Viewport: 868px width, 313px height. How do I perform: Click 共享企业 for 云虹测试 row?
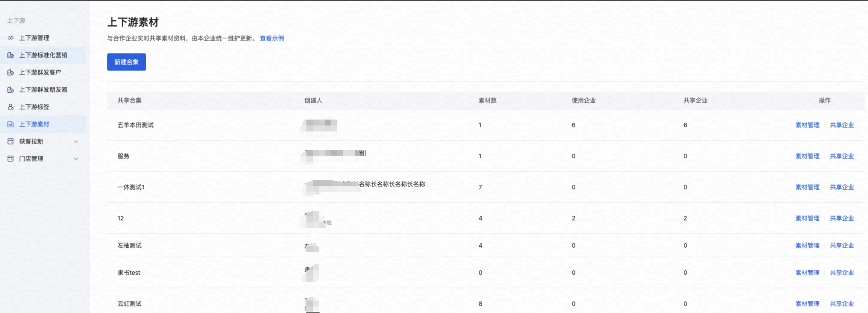842,303
